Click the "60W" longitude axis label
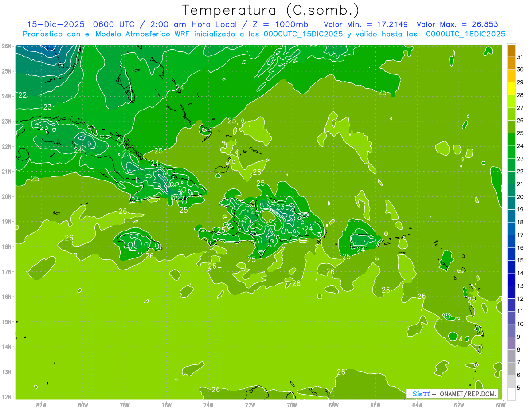532x411 pixels. tap(501, 405)
